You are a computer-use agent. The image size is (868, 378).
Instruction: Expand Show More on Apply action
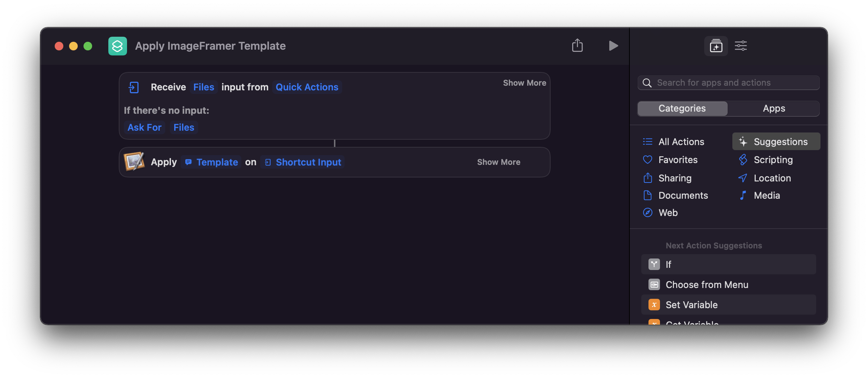pyautogui.click(x=498, y=162)
